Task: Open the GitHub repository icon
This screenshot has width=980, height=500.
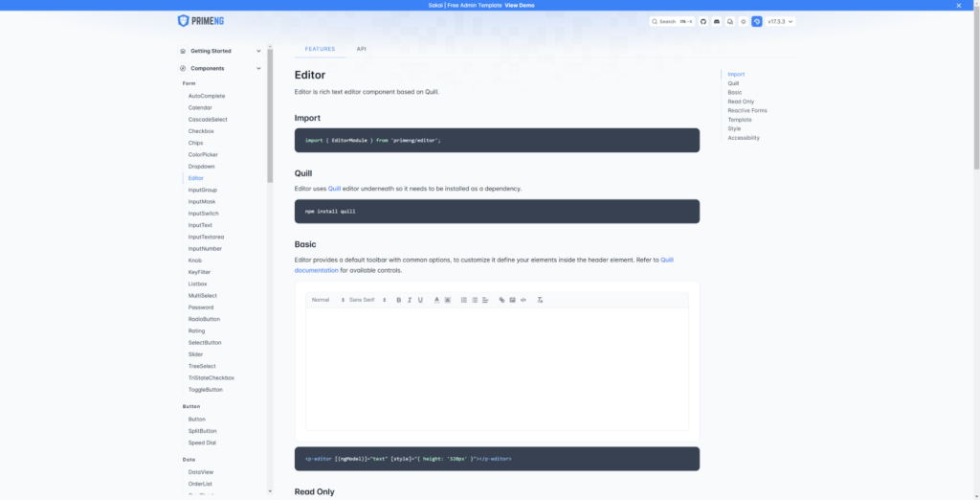Action: (703, 21)
